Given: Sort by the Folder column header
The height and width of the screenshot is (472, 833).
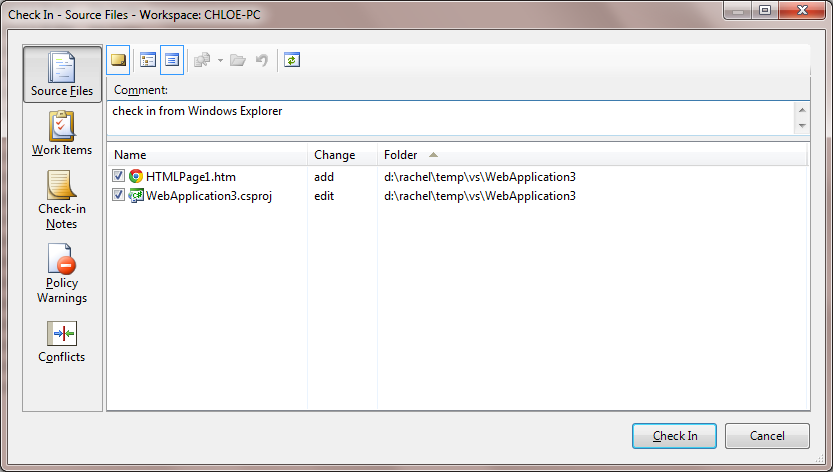Looking at the screenshot, I should 400,155.
